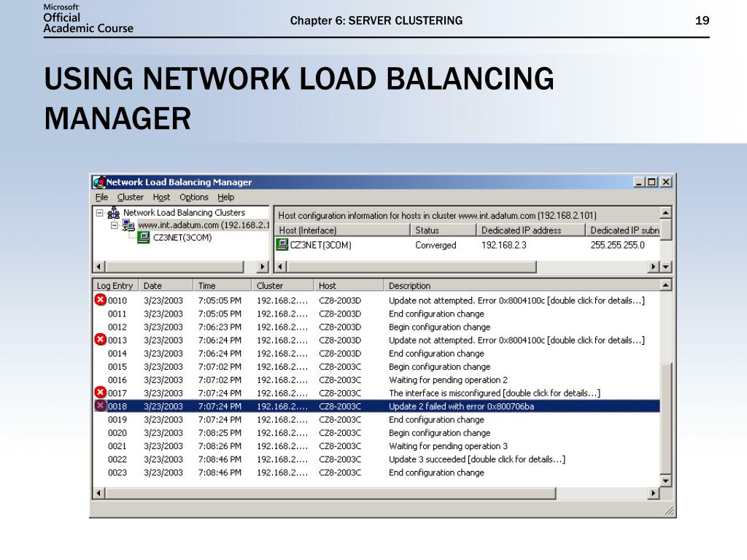Click the error icon on log entry 0010

coord(100,300)
